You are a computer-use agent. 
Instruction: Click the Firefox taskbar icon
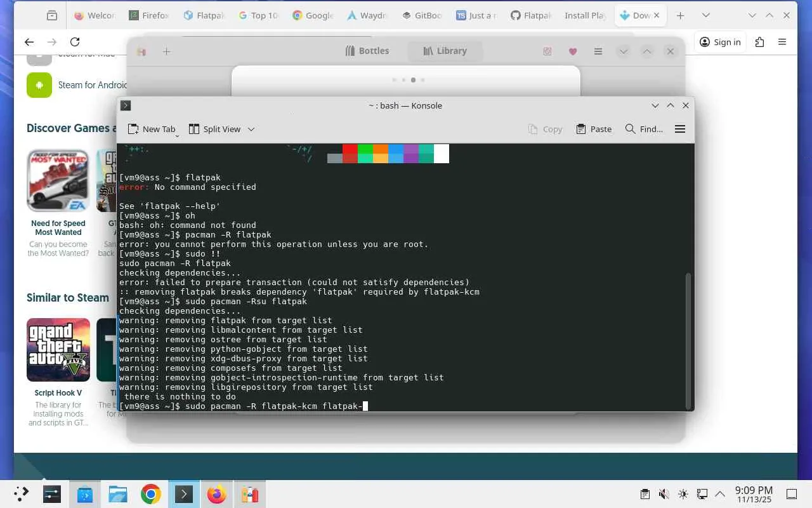[217, 494]
